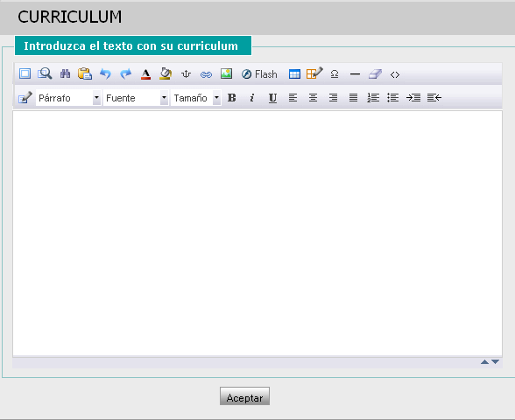Click the full screen editor icon
Image resolution: width=515 pixels, height=420 pixels.
25,73
